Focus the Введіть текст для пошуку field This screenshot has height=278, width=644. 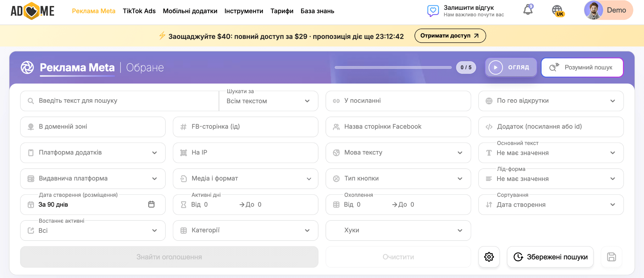[119, 101]
